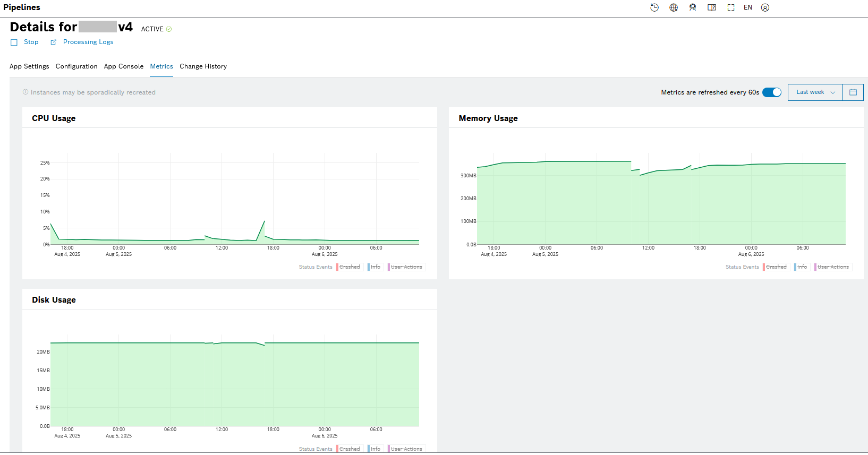Open the history clock icon in header
Viewport: 868px width, 455px height.
tap(654, 7)
